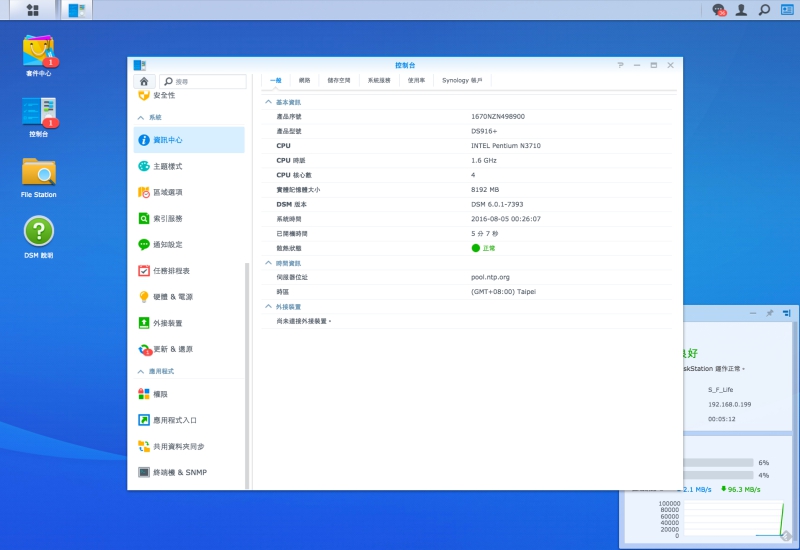
Task: Open 主題樣式 in the sidebar
Action: point(189,166)
